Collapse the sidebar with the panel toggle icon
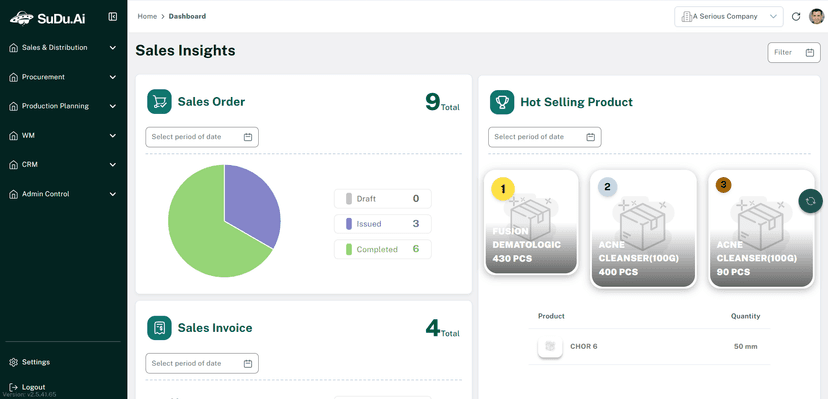 pyautogui.click(x=112, y=17)
